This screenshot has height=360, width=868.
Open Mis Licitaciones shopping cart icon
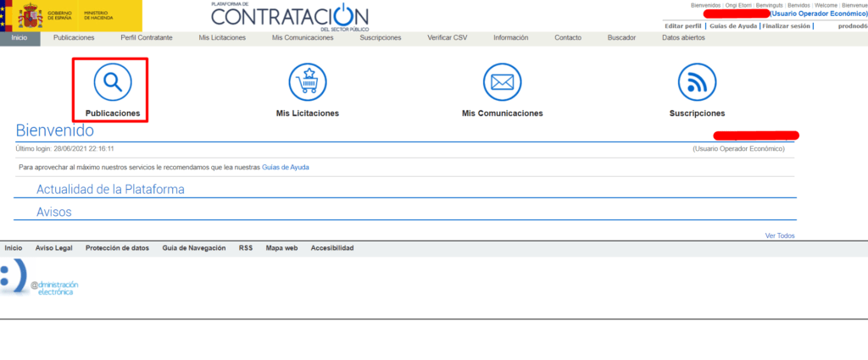tap(308, 82)
